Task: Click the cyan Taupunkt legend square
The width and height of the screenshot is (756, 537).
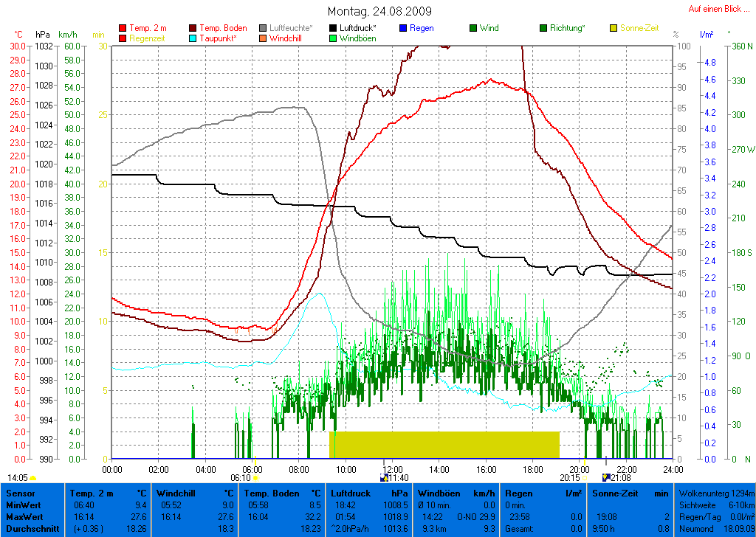Action: pos(193,38)
